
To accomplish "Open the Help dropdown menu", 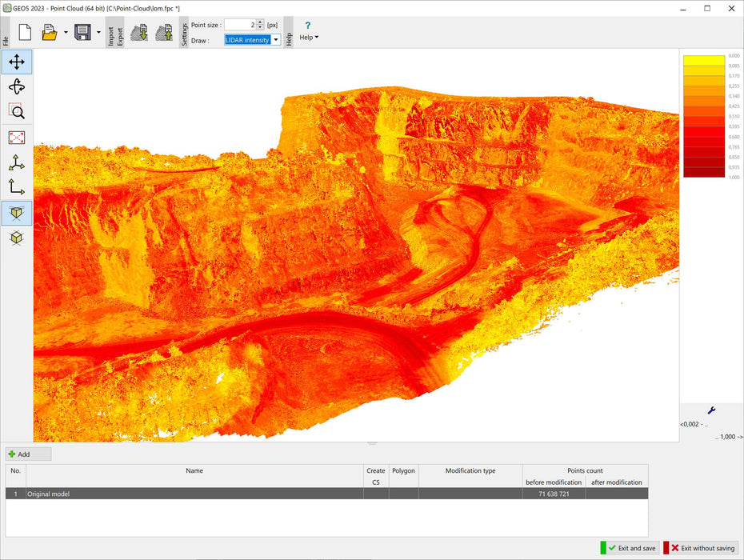I will coord(307,37).
